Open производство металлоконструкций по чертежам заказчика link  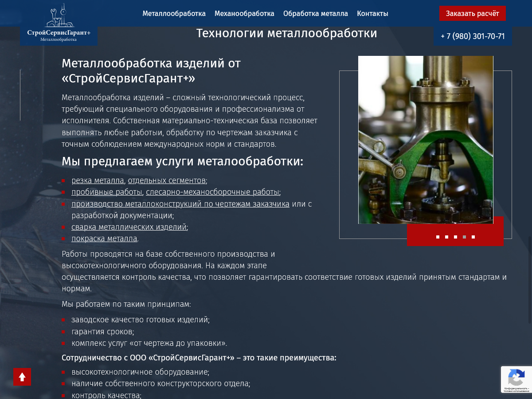tap(180, 204)
